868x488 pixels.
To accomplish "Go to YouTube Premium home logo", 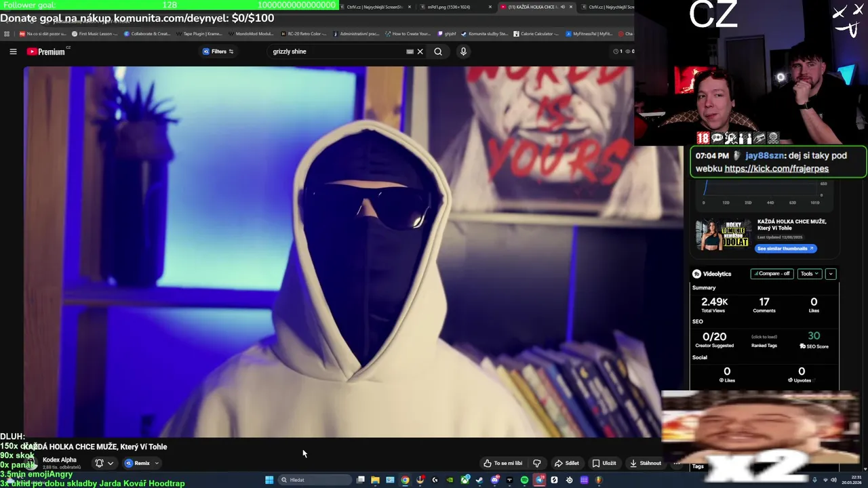I will click(46, 52).
